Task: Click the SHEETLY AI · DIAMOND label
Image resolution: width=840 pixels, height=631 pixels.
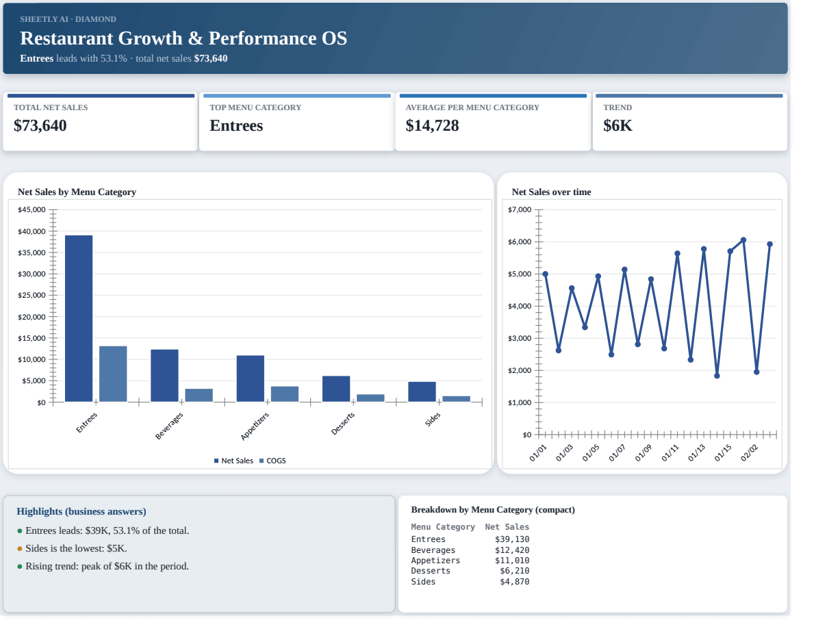Action: point(68,19)
